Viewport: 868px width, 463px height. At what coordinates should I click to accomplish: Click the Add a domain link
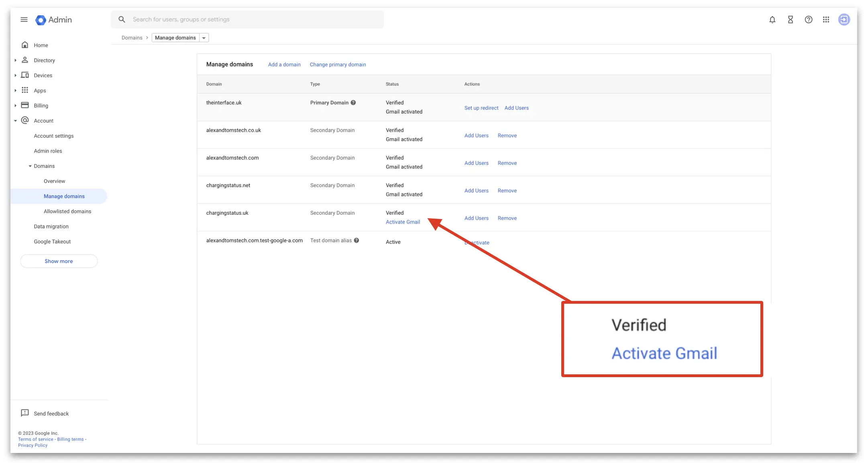click(x=284, y=65)
